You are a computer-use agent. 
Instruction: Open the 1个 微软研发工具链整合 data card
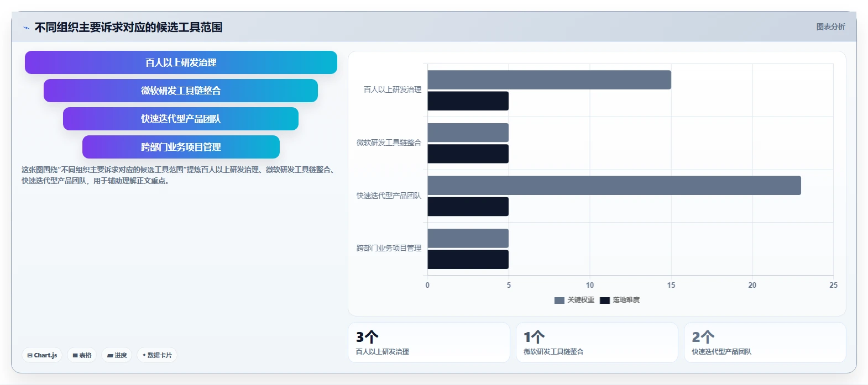[597, 342]
